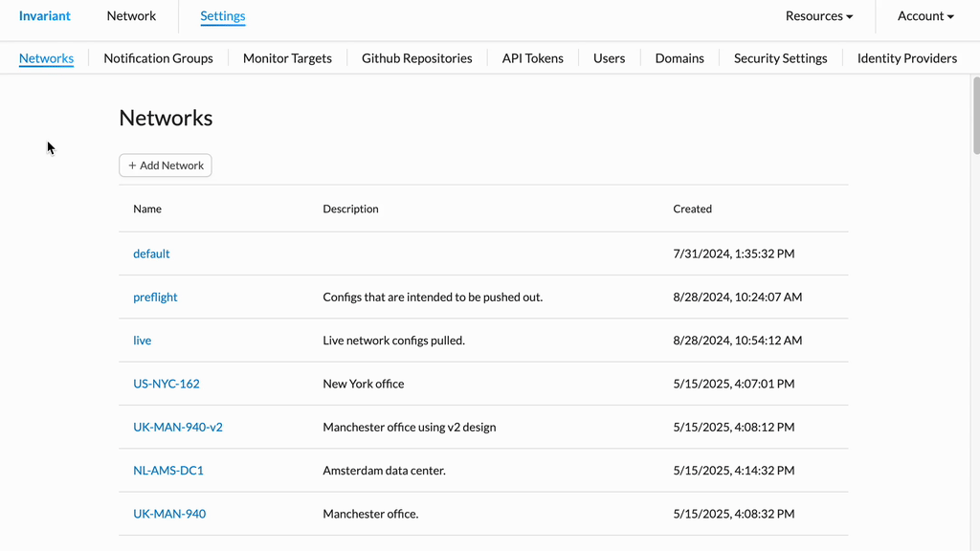This screenshot has width=980, height=551.
Task: Click the US-NYC-162 network link
Action: tap(167, 384)
